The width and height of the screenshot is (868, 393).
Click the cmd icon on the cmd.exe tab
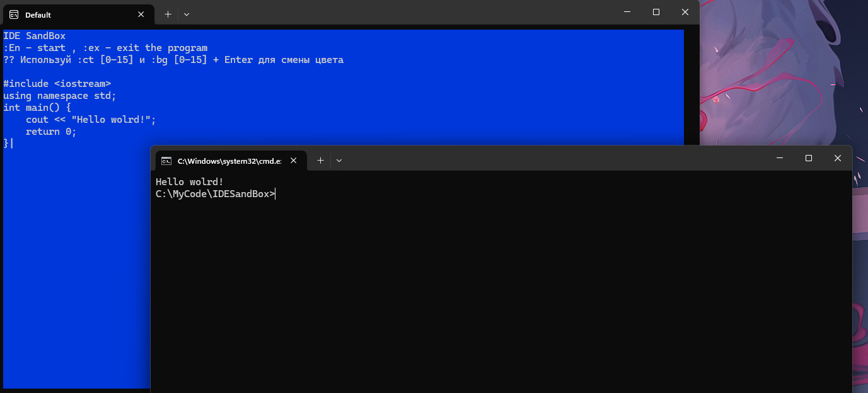click(166, 160)
